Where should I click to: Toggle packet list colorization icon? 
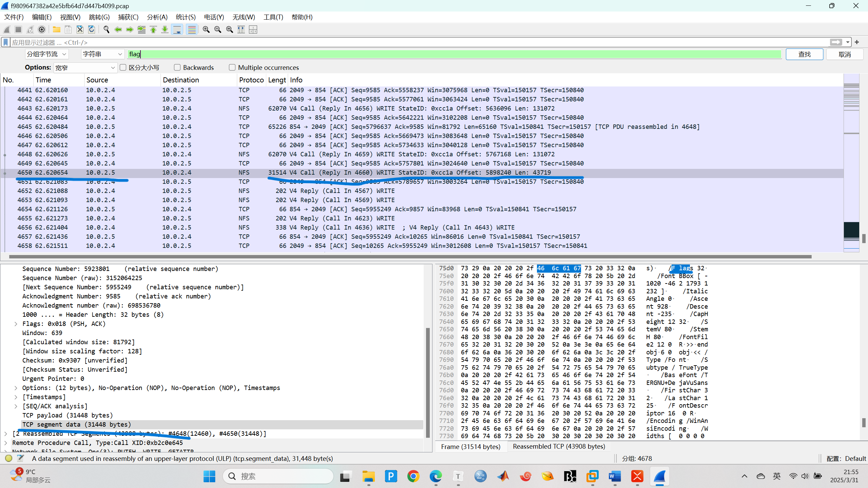tap(192, 30)
